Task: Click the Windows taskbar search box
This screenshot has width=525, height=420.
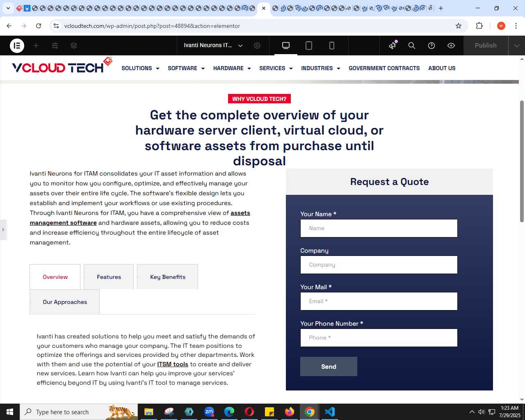Action: (x=79, y=412)
